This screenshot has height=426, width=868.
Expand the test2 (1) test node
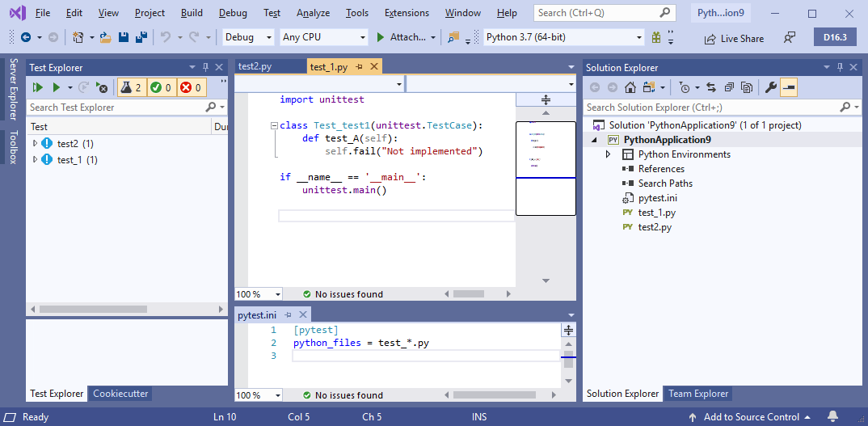click(x=36, y=143)
